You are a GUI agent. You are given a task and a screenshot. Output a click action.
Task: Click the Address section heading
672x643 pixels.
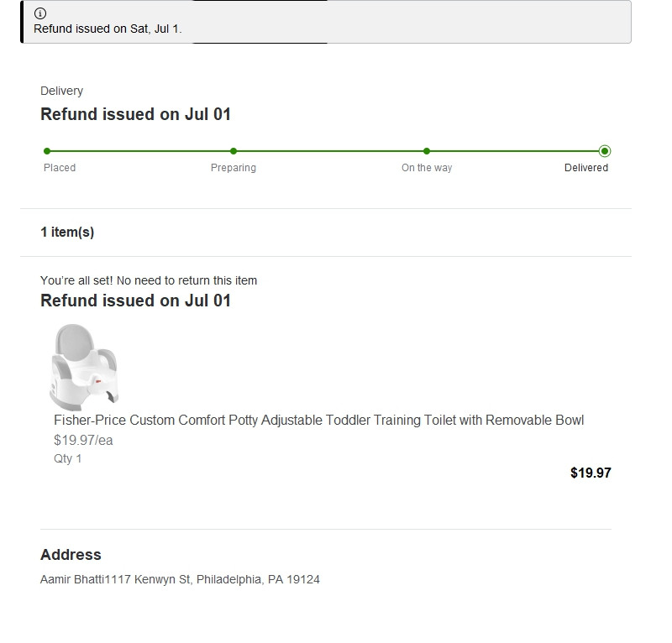click(71, 555)
